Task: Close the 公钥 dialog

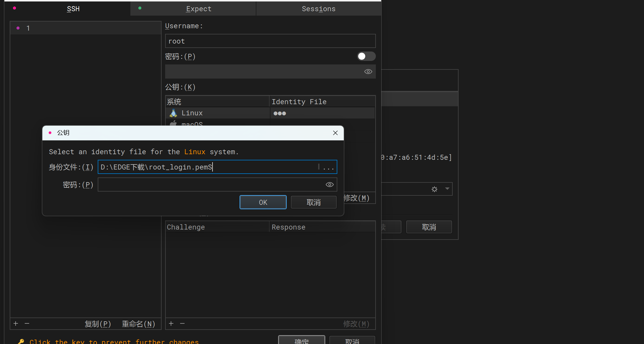Action: pos(335,133)
